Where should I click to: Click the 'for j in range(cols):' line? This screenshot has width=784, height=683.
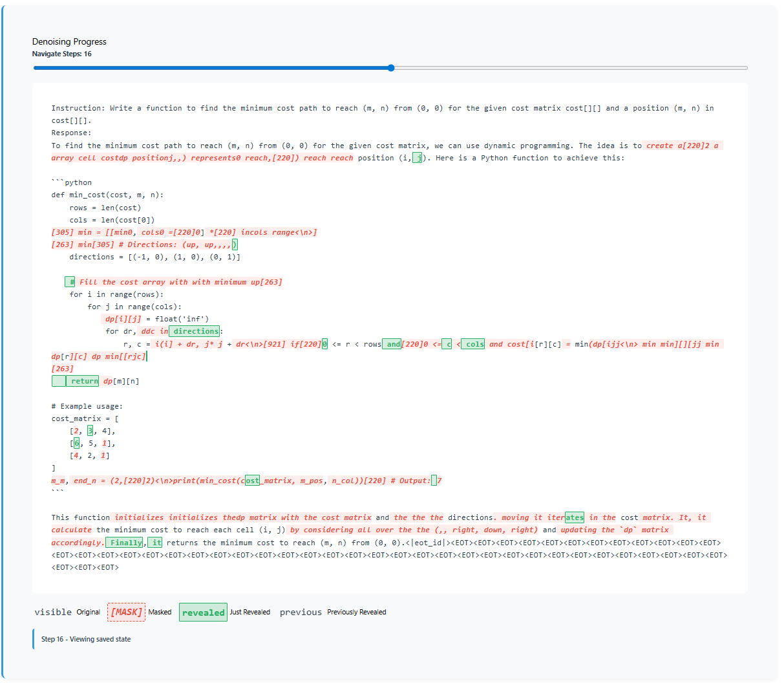(x=134, y=307)
